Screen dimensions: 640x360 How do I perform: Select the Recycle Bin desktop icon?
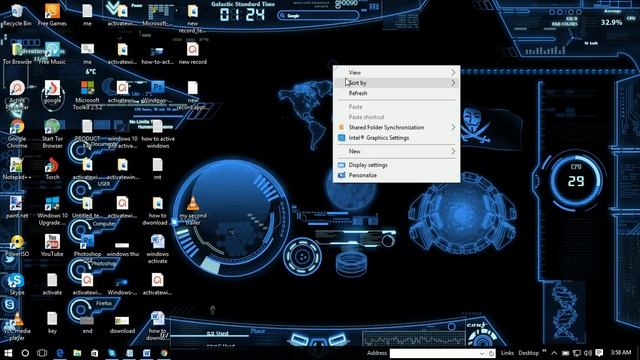coord(17,16)
